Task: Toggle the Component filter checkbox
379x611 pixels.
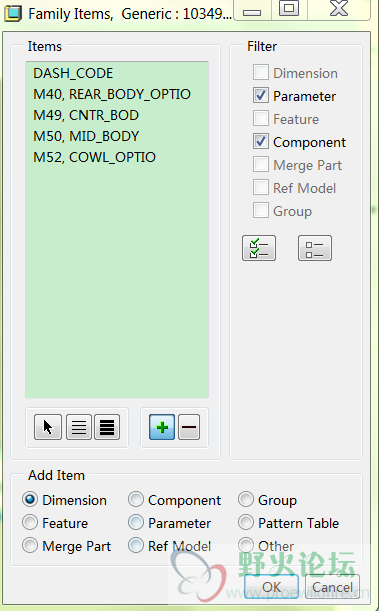Action: 261,141
